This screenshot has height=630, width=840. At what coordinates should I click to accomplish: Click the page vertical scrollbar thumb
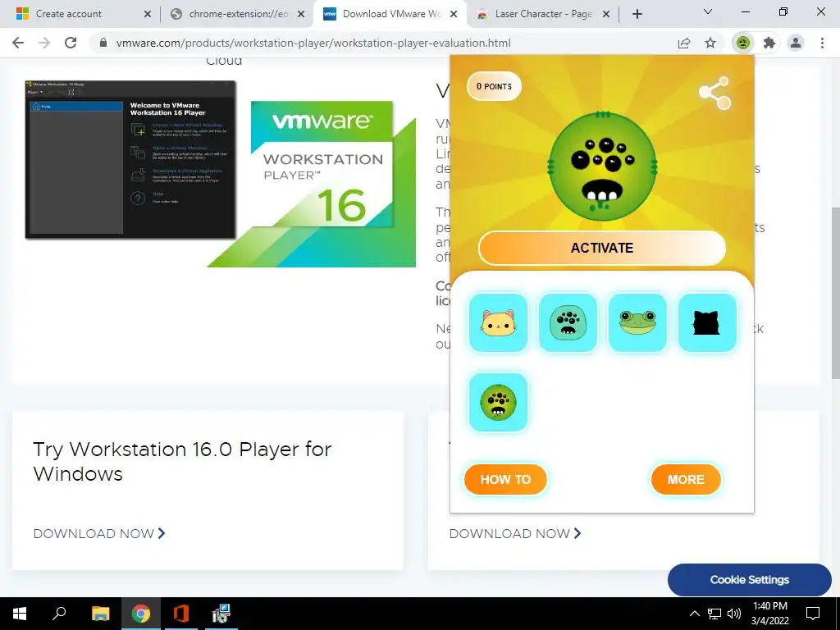(835, 293)
